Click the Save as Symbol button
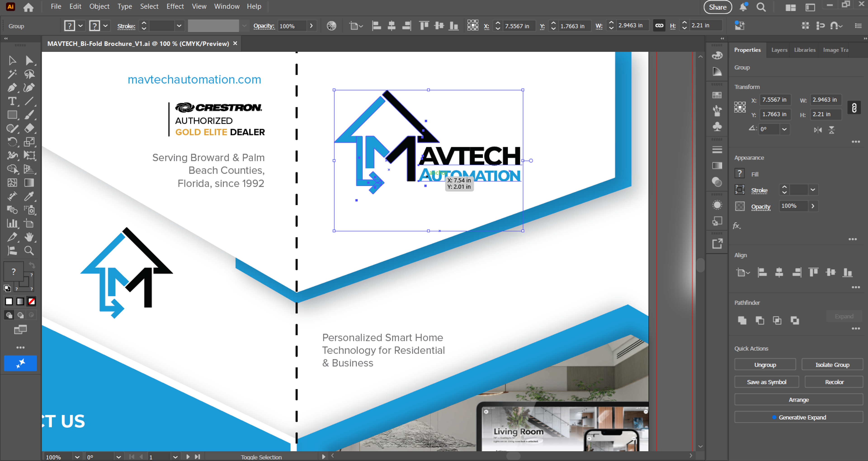 click(x=767, y=382)
